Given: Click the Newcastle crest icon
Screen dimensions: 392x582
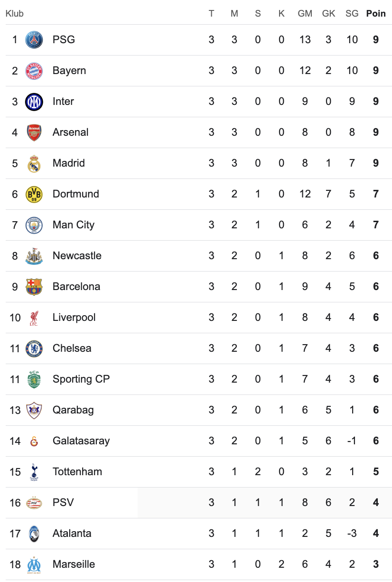Looking at the screenshot, I should pos(34,256).
